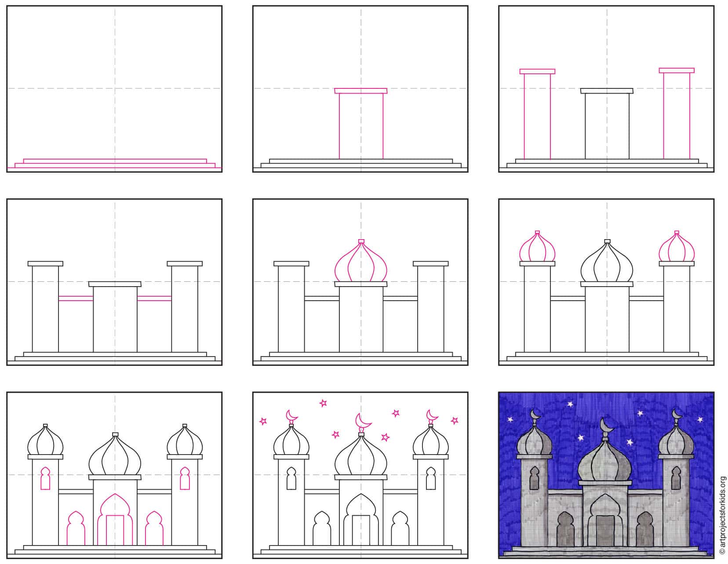The width and height of the screenshot is (728, 564).
Task: Select the first step panel with pink base steps
Action: pyautogui.click(x=114, y=89)
